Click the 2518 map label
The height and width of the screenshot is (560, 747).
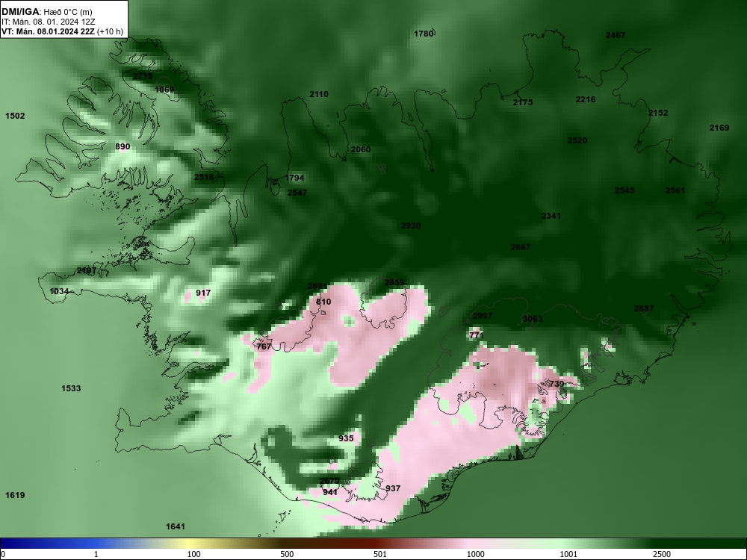(203, 177)
